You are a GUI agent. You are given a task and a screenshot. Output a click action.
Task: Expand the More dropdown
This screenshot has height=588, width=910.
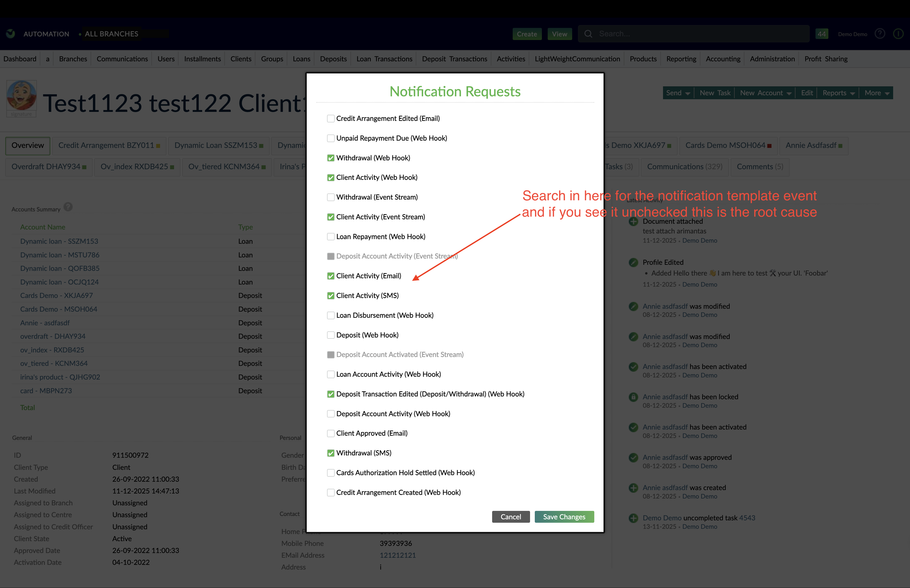click(x=876, y=92)
